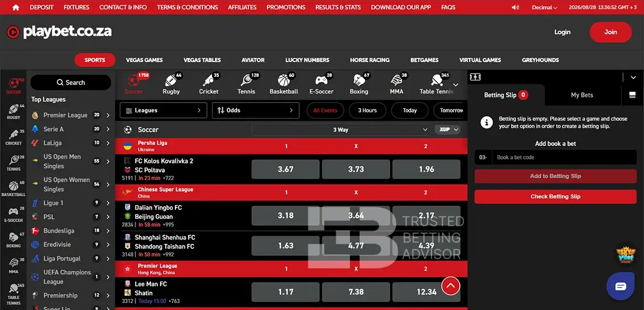The width and height of the screenshot is (644, 310).
Task: Pick odds 1.63 for Shanghai Shenhua FC
Action: (286, 246)
